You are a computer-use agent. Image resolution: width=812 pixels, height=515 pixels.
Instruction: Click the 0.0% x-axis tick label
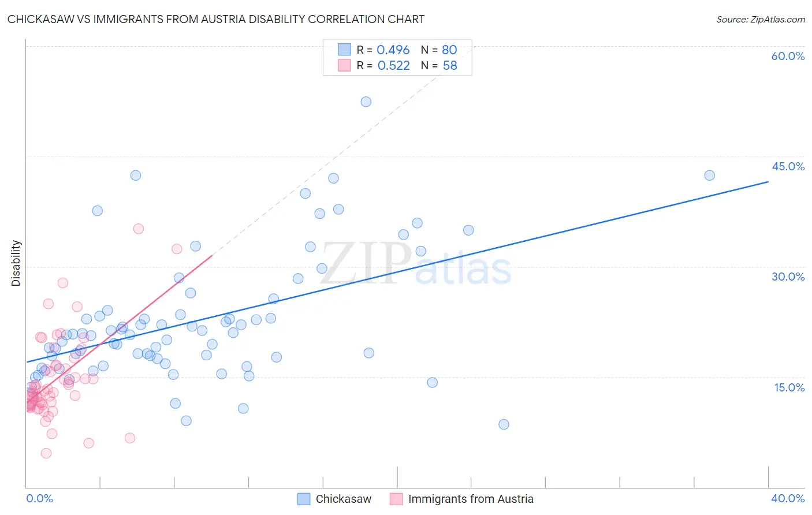(39, 498)
